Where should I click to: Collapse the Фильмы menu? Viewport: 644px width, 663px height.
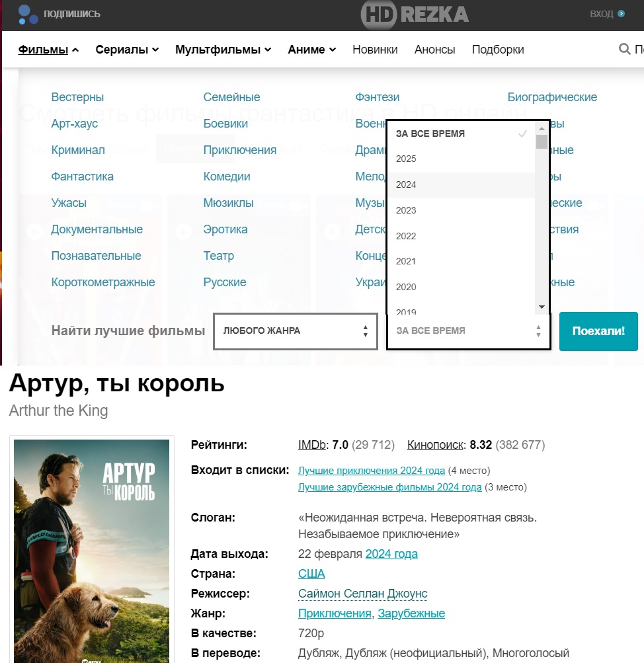pos(48,50)
